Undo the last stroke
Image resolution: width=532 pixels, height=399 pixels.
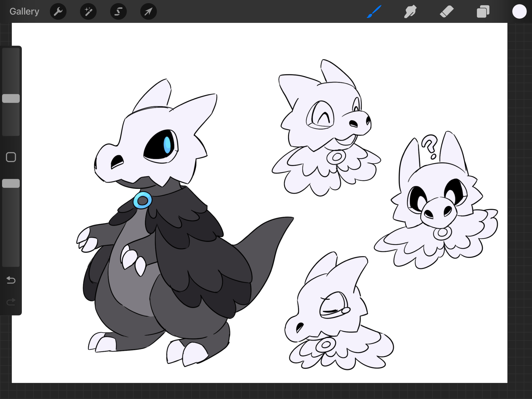point(11,280)
